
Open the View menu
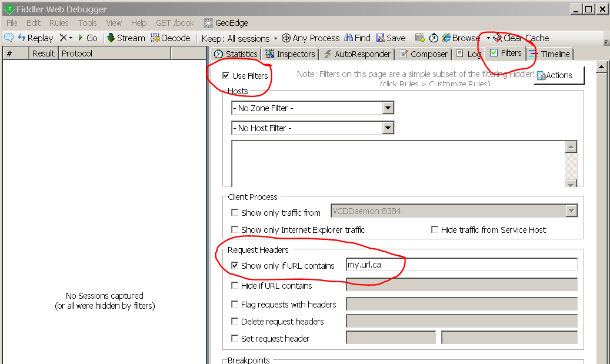click(x=114, y=23)
